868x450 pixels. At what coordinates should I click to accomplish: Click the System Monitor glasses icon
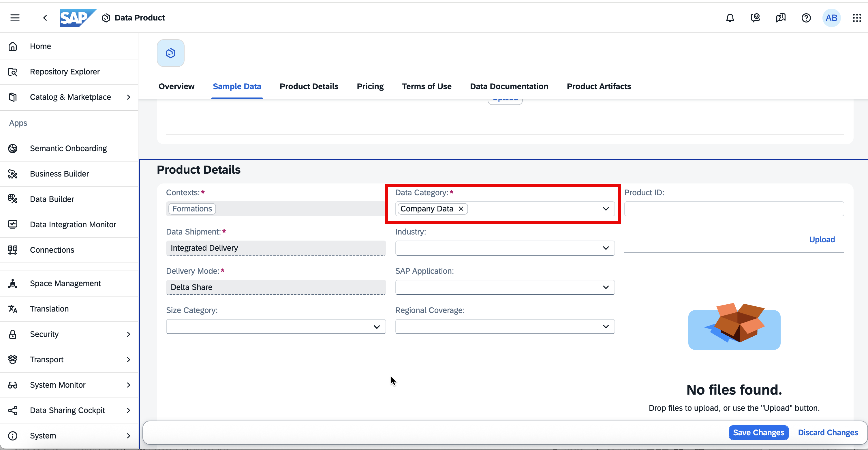[13, 385]
